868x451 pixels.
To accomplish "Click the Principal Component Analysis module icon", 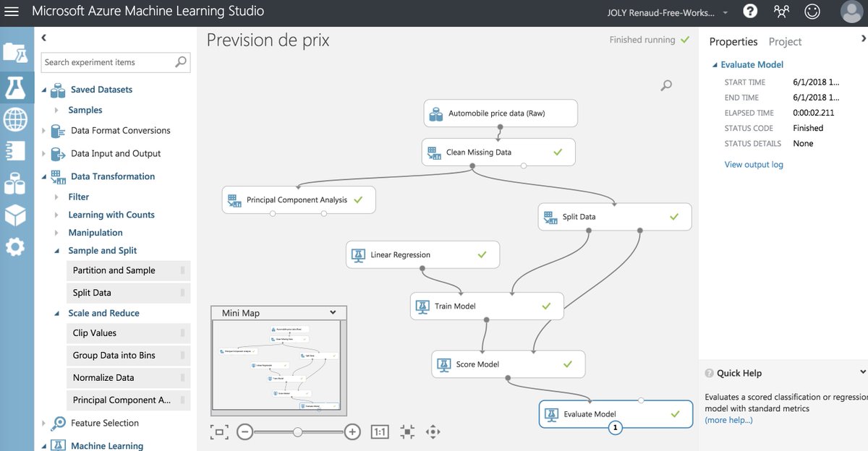I will (x=234, y=200).
